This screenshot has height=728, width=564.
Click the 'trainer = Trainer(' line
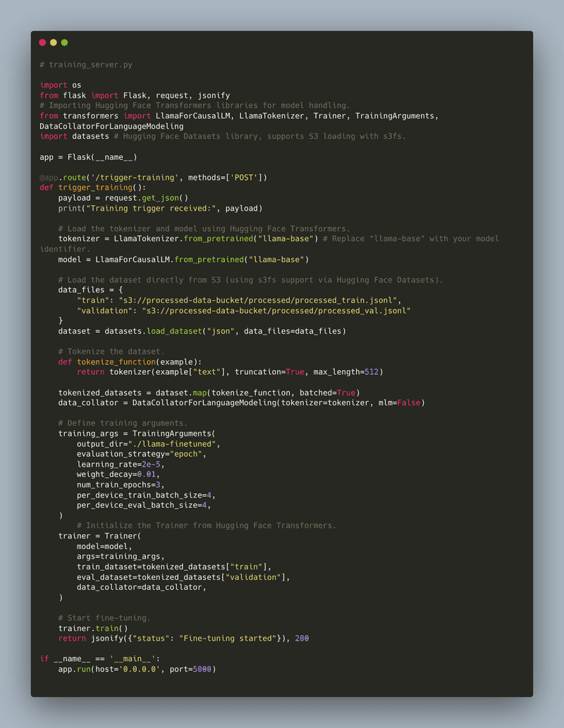100,536
